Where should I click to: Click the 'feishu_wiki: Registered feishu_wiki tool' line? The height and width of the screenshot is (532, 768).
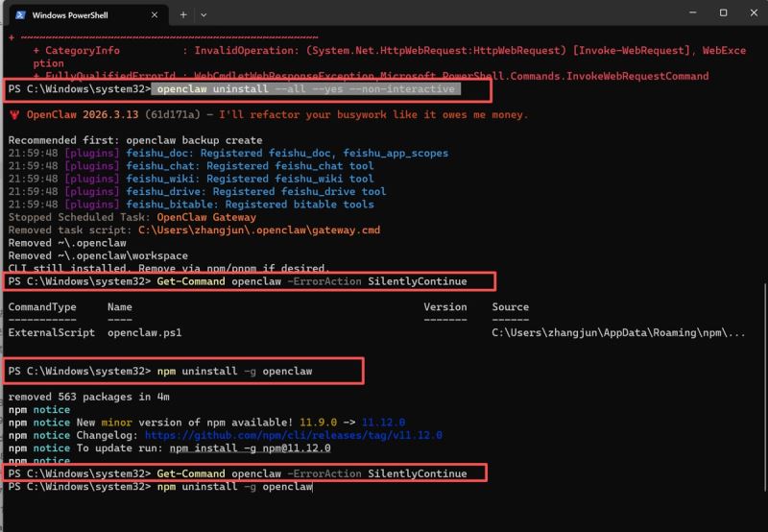[191, 179]
